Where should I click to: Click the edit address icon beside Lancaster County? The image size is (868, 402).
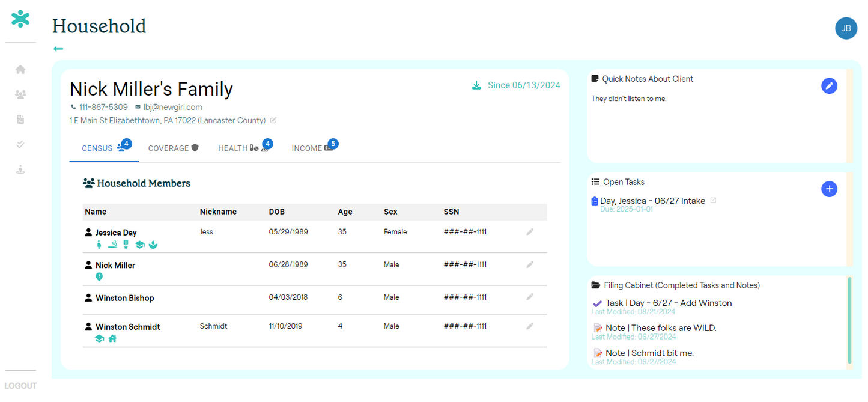[273, 120]
